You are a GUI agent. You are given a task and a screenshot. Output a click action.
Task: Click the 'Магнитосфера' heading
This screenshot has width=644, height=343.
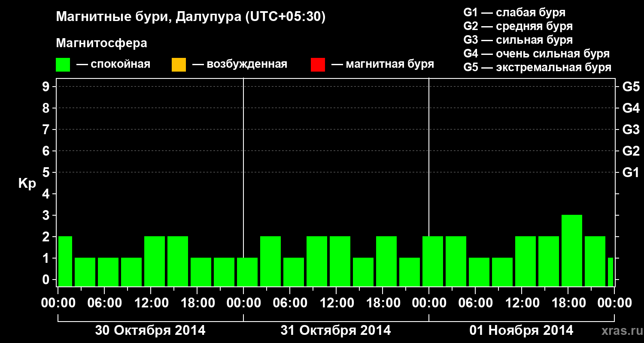click(x=101, y=43)
